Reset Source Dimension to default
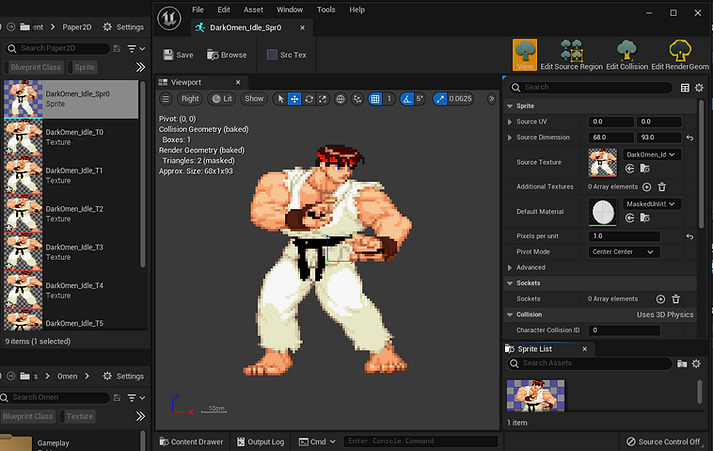The image size is (713, 451). click(690, 137)
